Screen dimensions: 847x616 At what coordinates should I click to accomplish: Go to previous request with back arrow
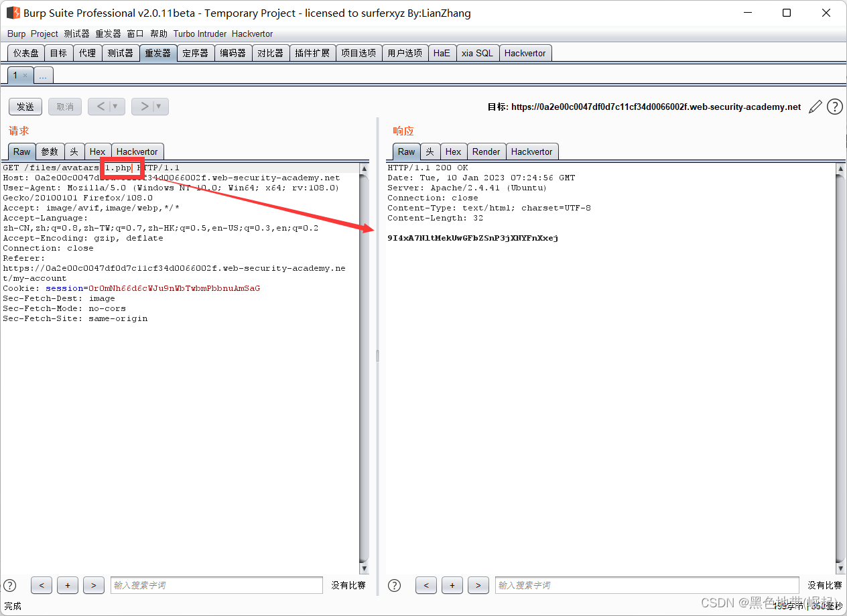coord(101,107)
